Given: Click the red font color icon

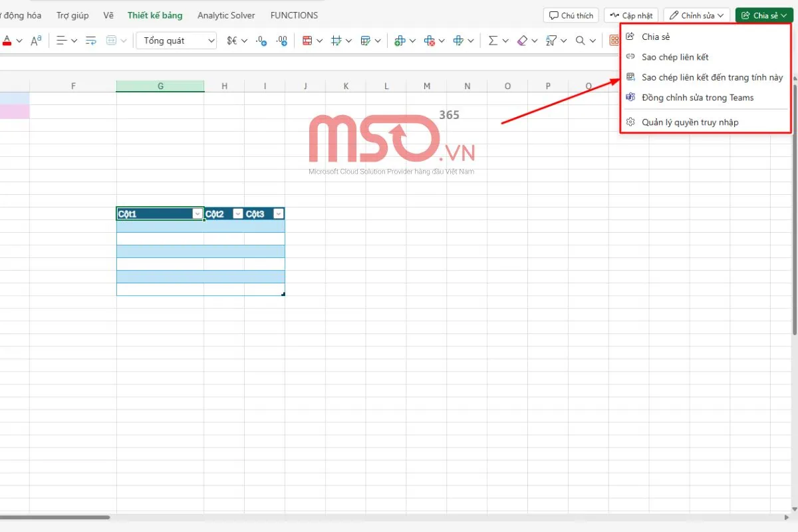Looking at the screenshot, I should [x=7, y=41].
